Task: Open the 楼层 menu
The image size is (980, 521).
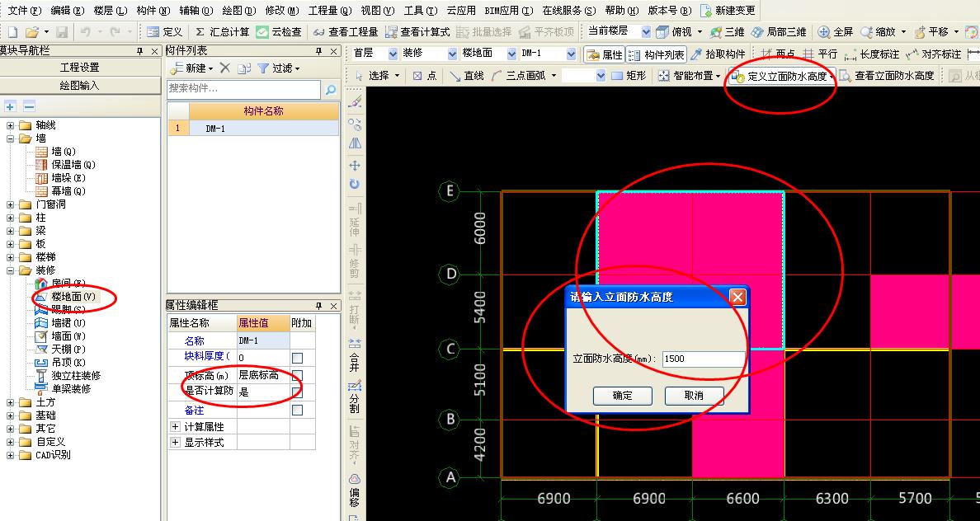Action: (110, 11)
